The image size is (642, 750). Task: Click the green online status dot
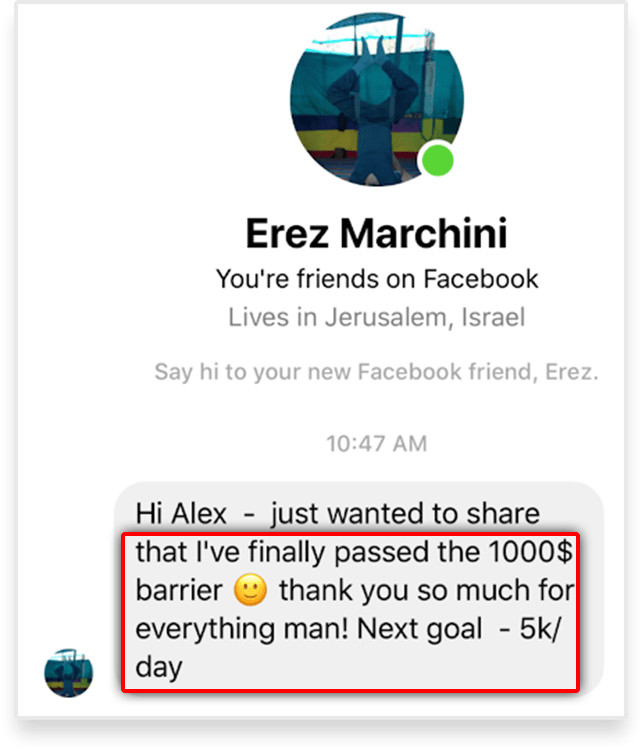tap(438, 160)
